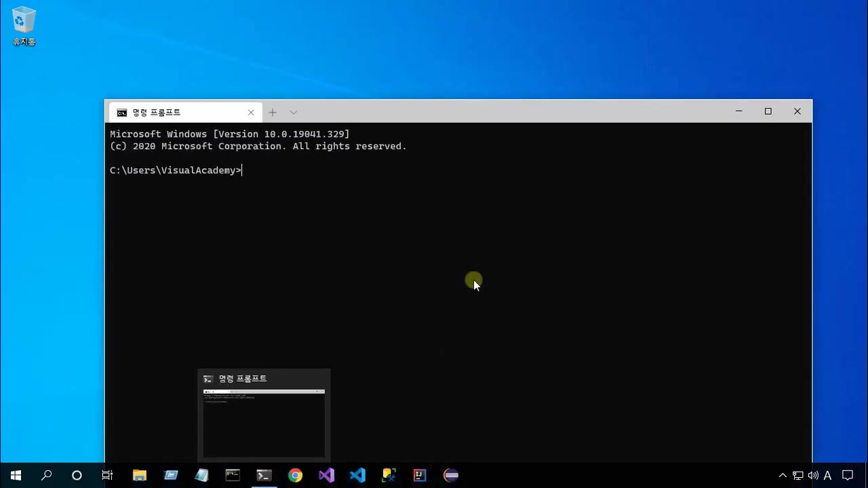Launch Google Chrome from the taskbar
The width and height of the screenshot is (868, 488).
295,475
